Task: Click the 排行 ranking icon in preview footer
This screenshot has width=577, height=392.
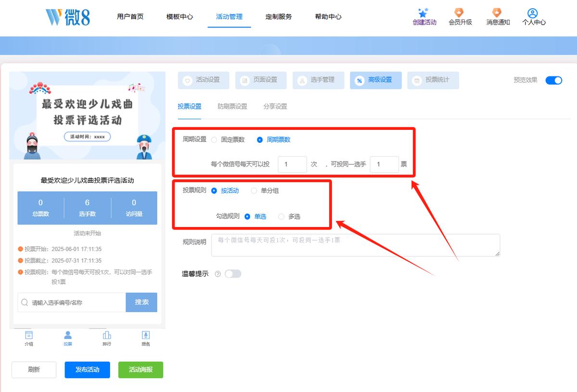Action: [107, 335]
